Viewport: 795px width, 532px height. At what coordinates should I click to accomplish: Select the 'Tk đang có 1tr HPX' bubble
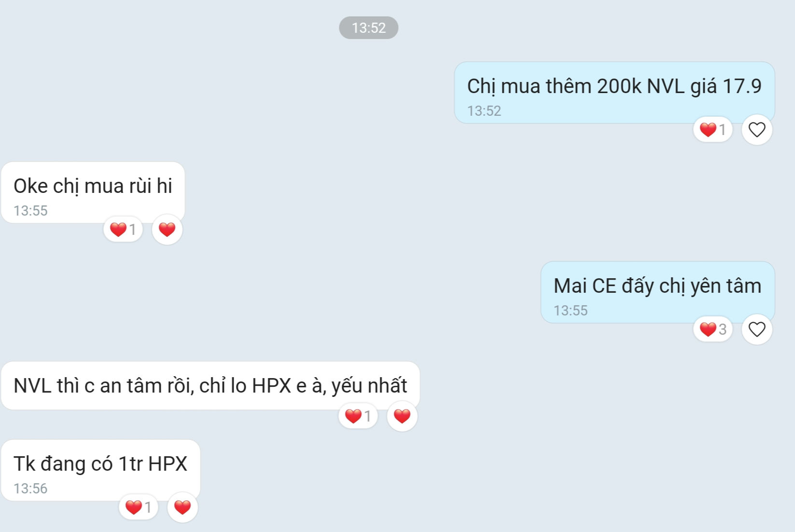(101, 470)
